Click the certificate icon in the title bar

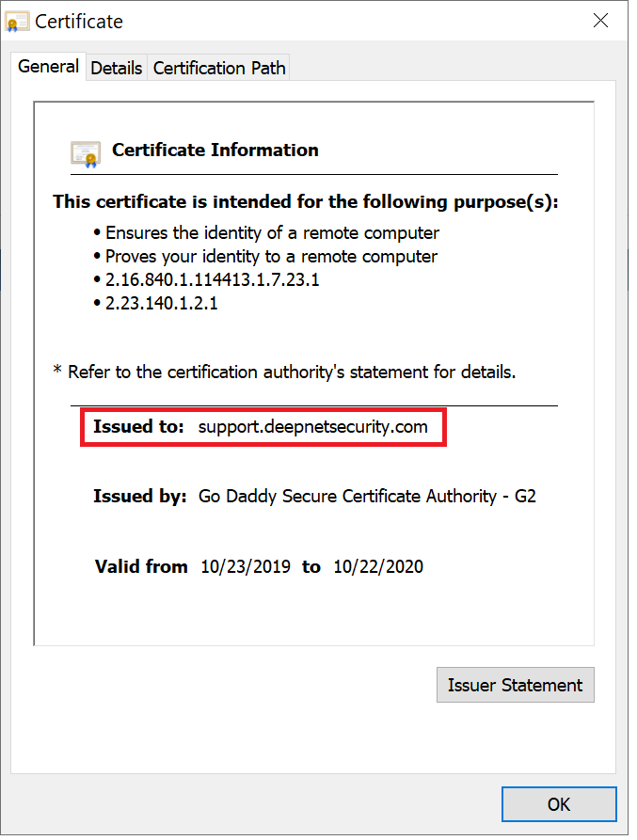[x=17, y=22]
